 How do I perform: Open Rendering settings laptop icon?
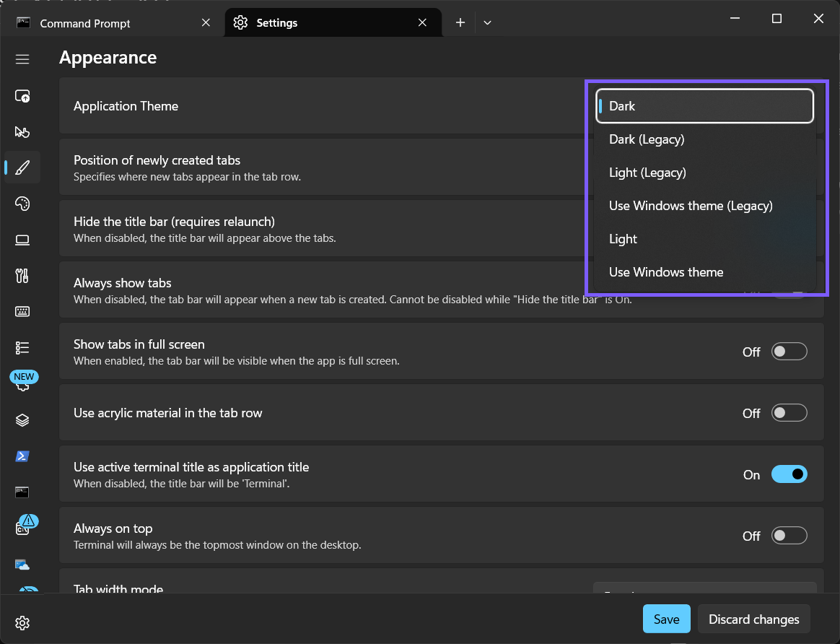click(x=22, y=240)
